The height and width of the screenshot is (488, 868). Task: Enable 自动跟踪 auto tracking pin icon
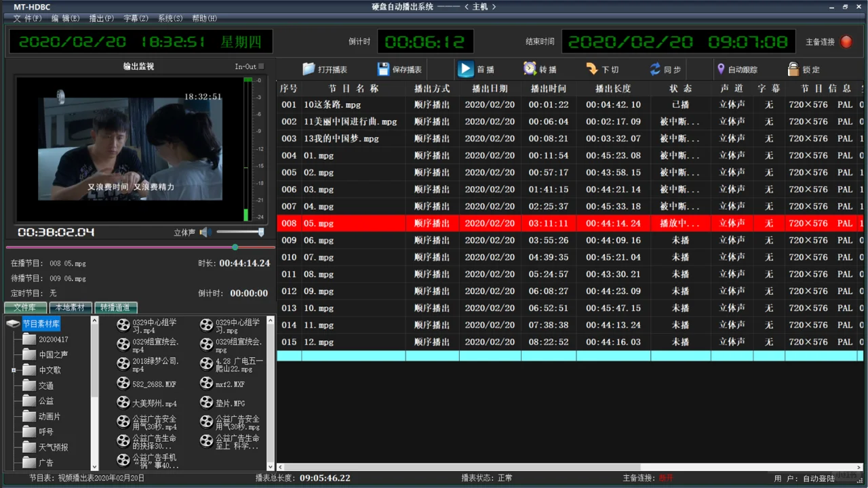721,69
